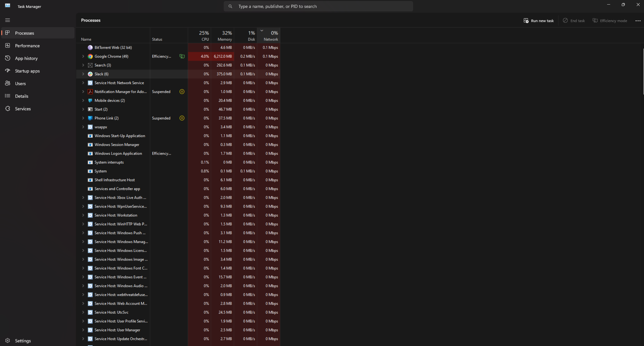644x346 pixels.
Task: Open the Services page
Action: point(38,109)
